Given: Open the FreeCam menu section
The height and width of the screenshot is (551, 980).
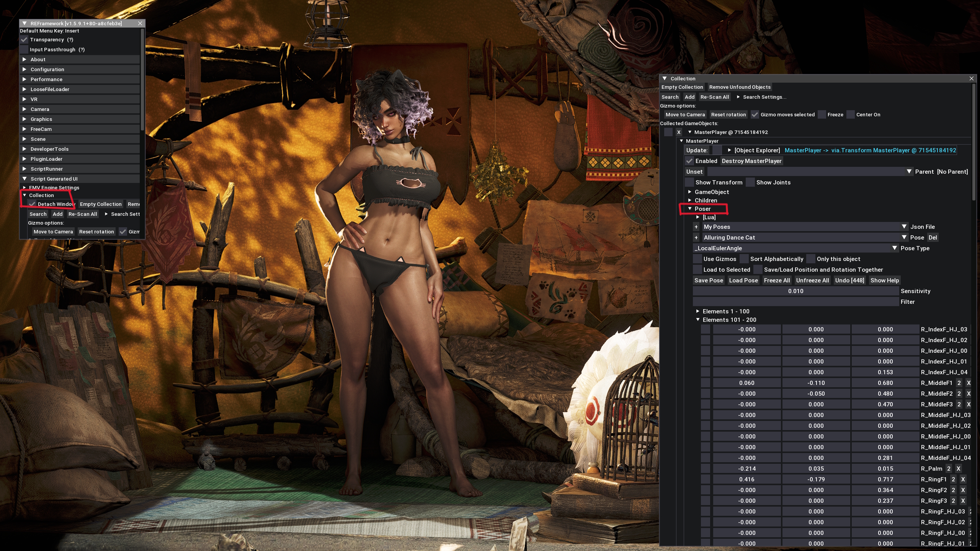Looking at the screenshot, I should (x=41, y=129).
